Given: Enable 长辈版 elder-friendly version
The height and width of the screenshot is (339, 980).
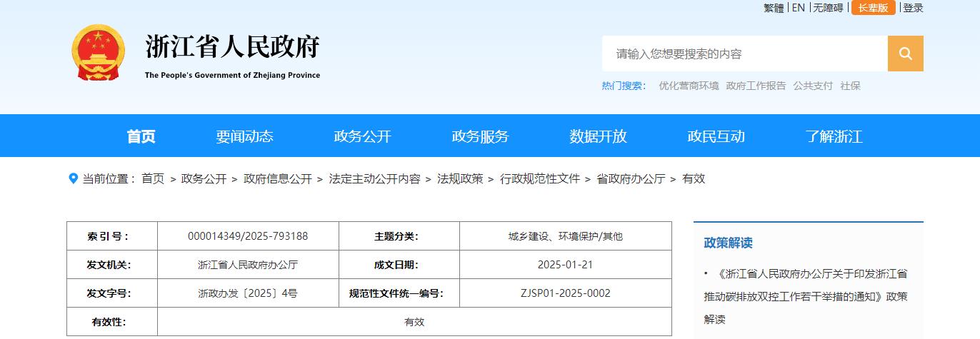Looking at the screenshot, I should pyautogui.click(x=873, y=8).
